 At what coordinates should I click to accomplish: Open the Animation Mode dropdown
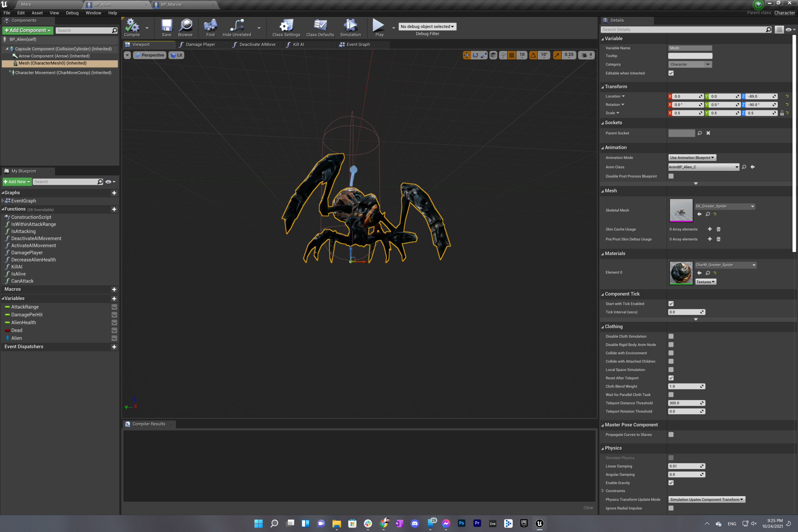692,157
